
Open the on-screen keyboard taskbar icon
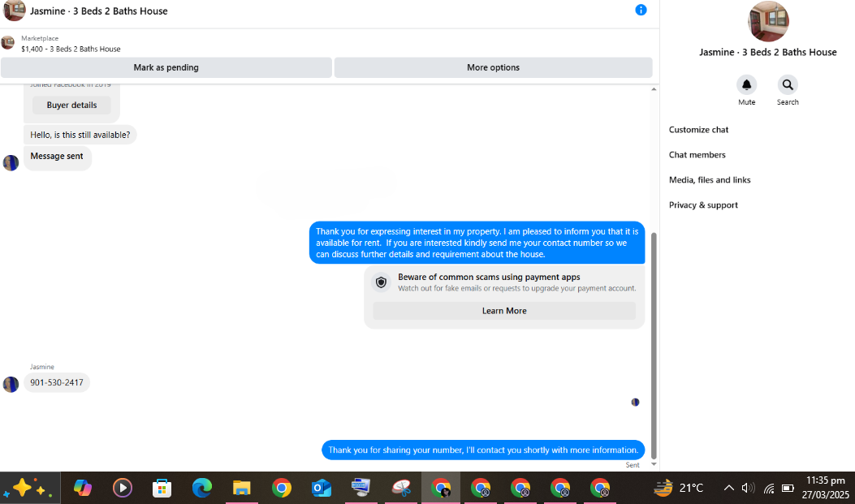pos(361,488)
